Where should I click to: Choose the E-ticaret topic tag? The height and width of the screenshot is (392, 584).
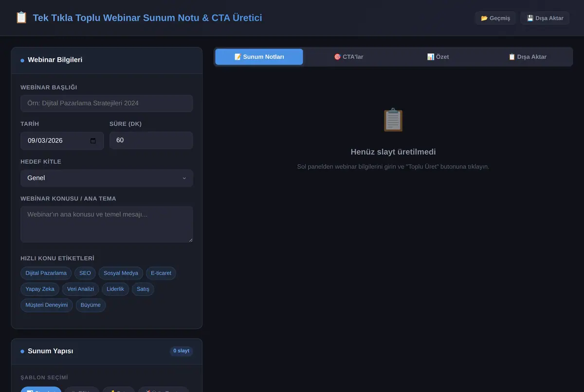point(161,273)
